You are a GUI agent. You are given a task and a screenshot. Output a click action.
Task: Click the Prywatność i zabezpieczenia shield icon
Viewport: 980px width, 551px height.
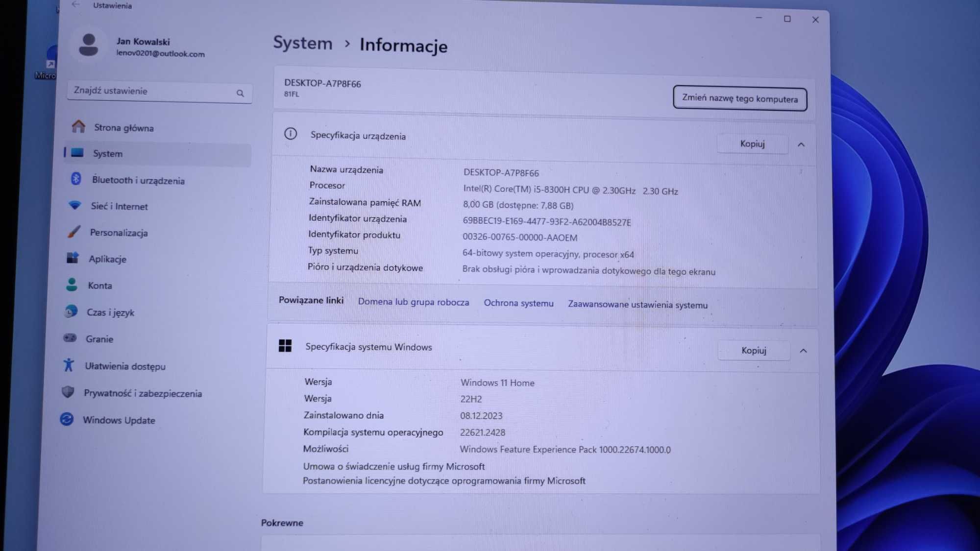(68, 392)
